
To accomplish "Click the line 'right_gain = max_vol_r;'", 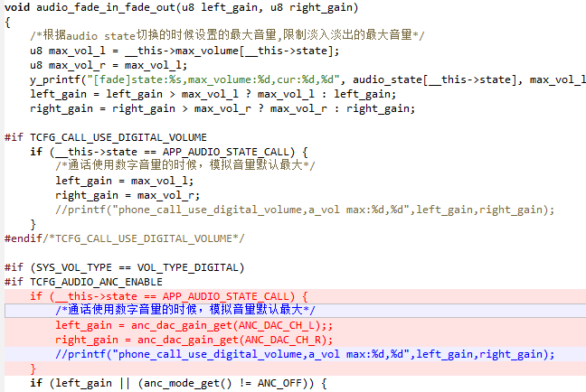I will point(128,195).
